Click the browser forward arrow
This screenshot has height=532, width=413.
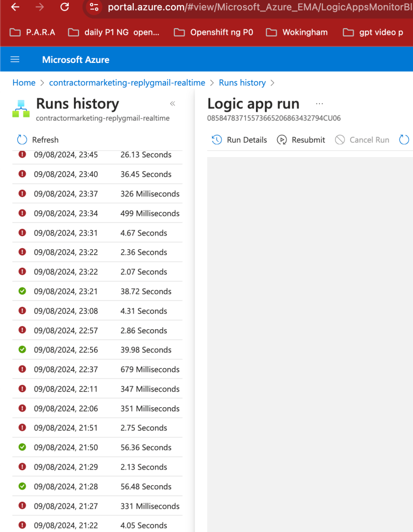(x=40, y=7)
